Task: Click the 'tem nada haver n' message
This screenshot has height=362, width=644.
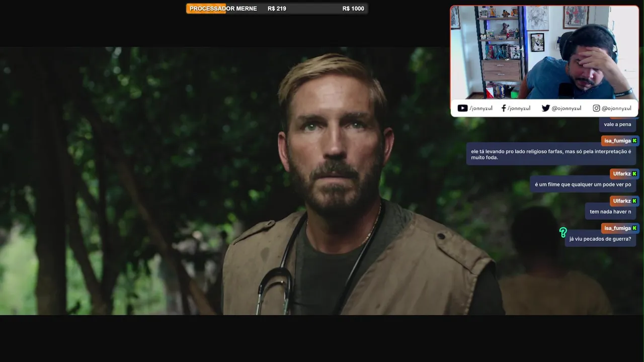Action: [610, 212]
